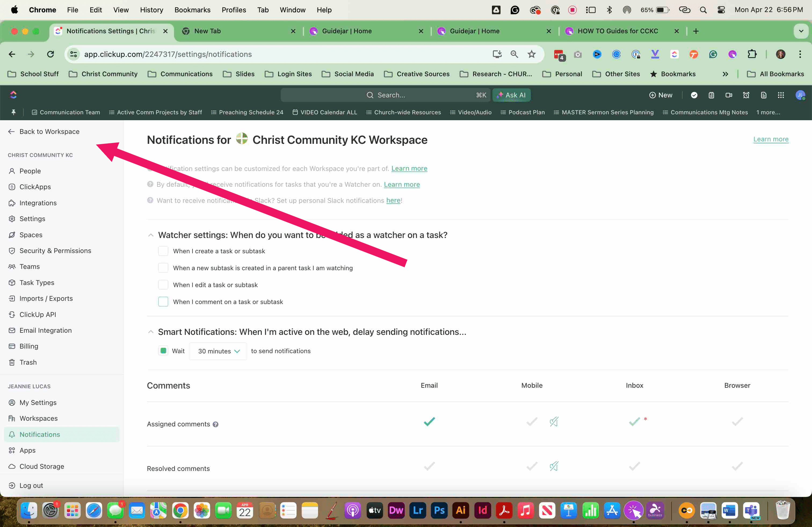This screenshot has height=527, width=812.
Task: Check 'When I edit a task or subtask'
Action: pyautogui.click(x=163, y=285)
